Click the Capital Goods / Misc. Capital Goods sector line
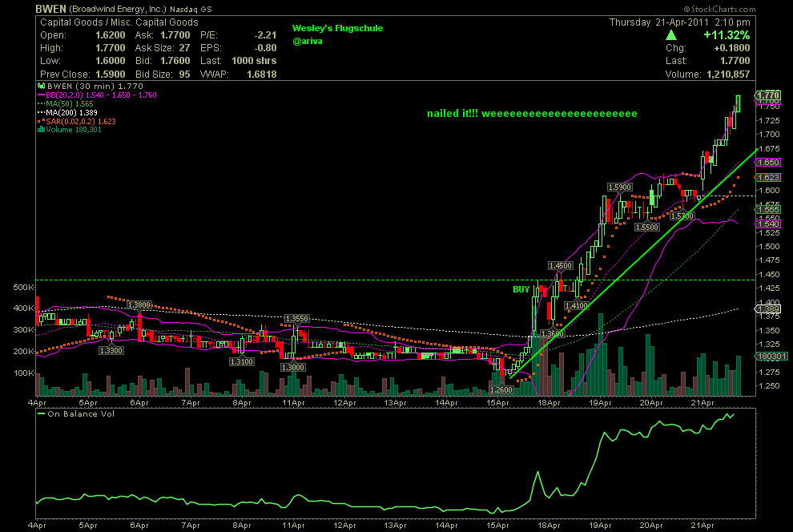This screenshot has width=793, height=532. tap(119, 22)
